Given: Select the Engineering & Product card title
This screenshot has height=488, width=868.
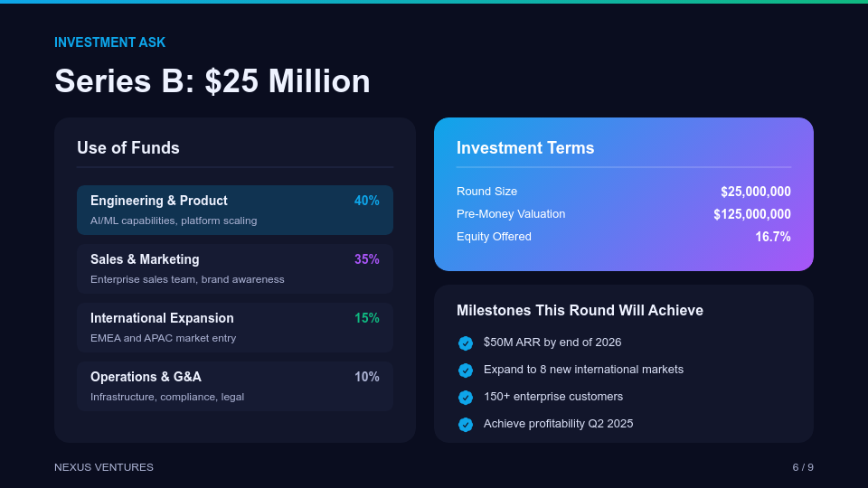Looking at the screenshot, I should (159, 201).
